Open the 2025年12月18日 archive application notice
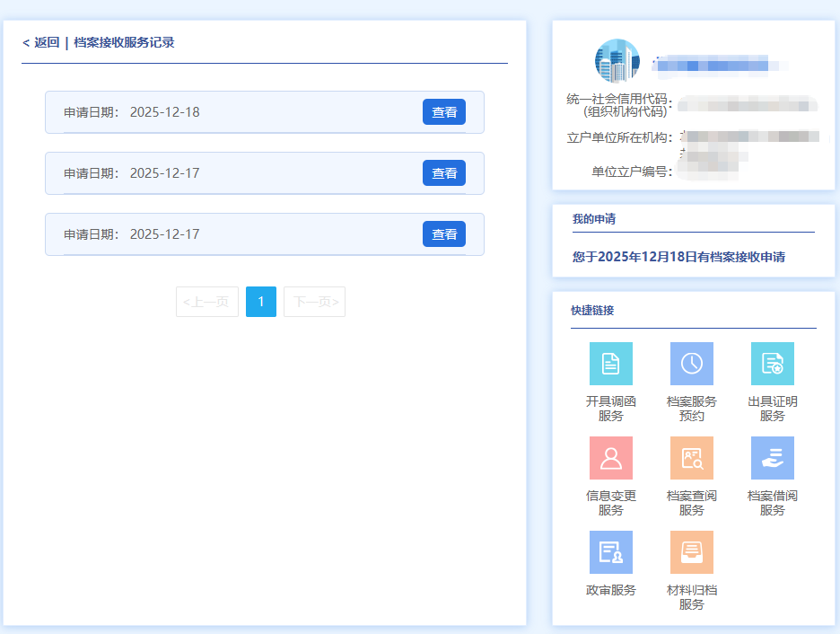 pyautogui.click(x=678, y=257)
